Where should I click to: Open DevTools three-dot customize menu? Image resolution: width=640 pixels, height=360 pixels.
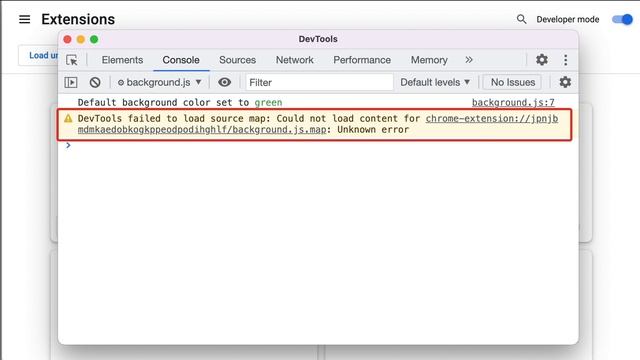click(x=565, y=60)
